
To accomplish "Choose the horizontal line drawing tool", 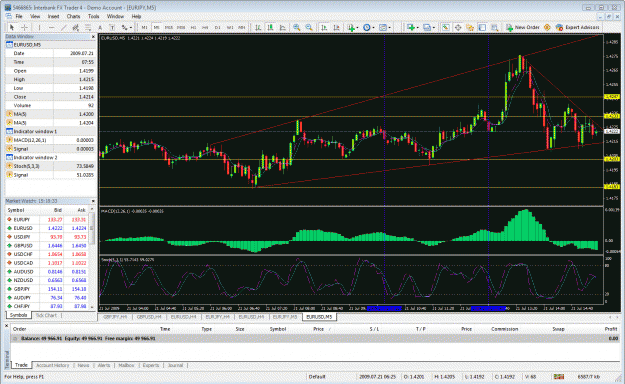I will (x=51, y=27).
